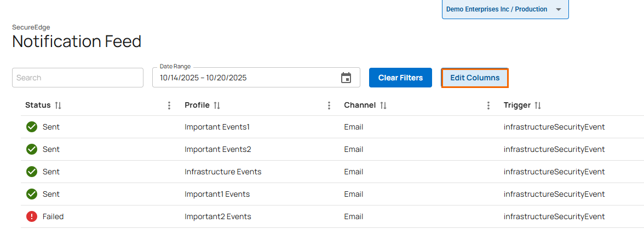Image resolution: width=644 pixels, height=229 pixels.
Task: Click green Sent checkmark for Important Events1
Action: pos(32,127)
